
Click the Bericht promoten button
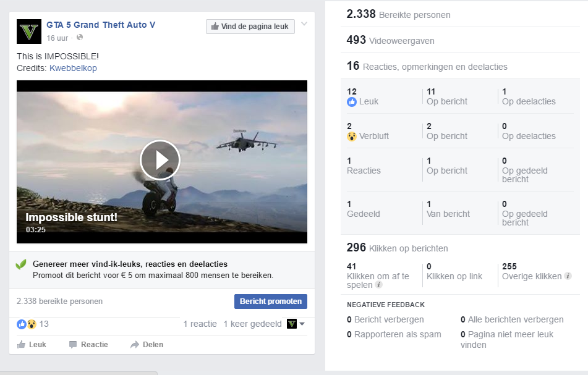coord(271,301)
